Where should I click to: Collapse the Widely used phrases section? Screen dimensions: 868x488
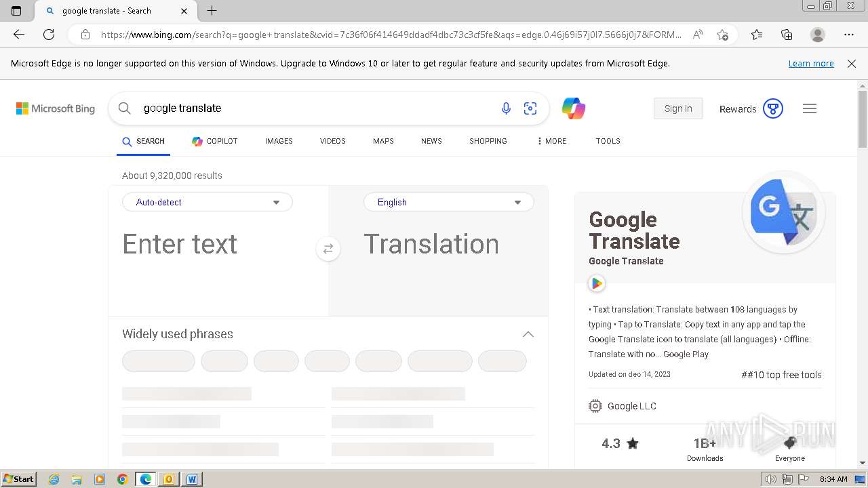528,334
